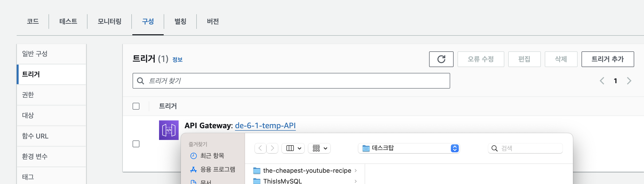Click the 트리거 column header
This screenshot has width=644, height=184.
pyautogui.click(x=168, y=106)
